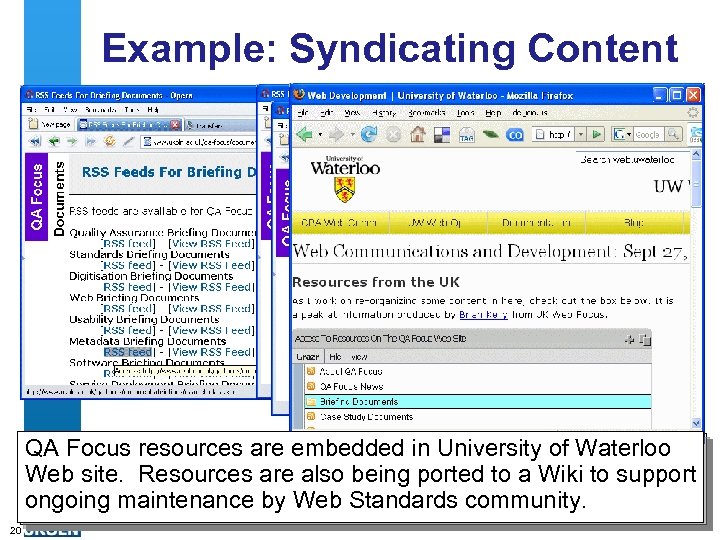This screenshot has width=720, height=540.
Task: Click highlighted RSS feed link under Metadata Briefing Documents
Action: 128,352
